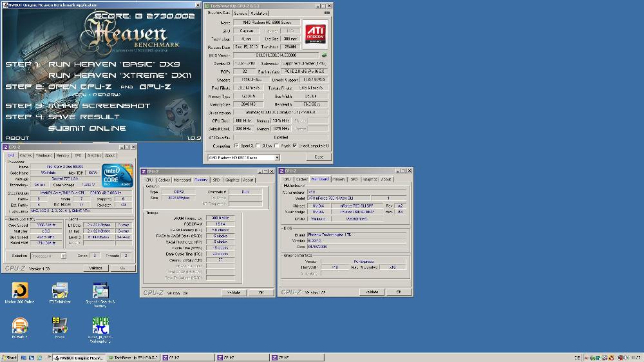Click Save Result in the Heaven window
Viewport: 644px width, 362px height.
coord(84,117)
